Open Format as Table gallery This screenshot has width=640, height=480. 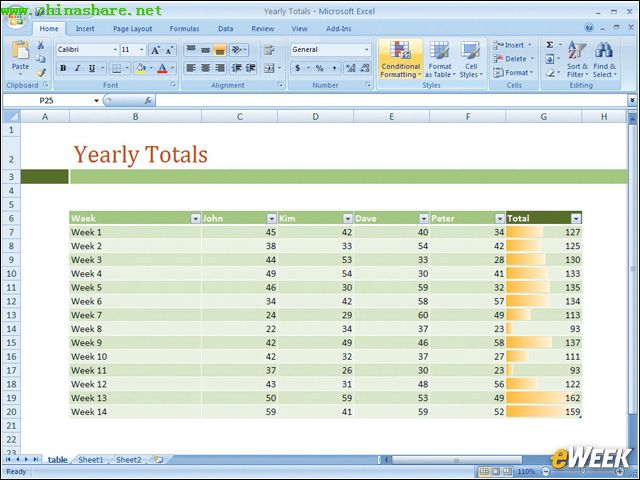tap(440, 59)
